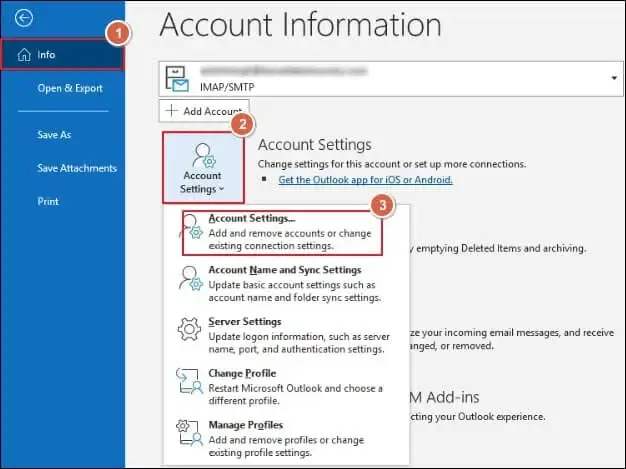This screenshot has width=626, height=469.
Task: Open the Account Settings dropdown button
Action: (203, 168)
